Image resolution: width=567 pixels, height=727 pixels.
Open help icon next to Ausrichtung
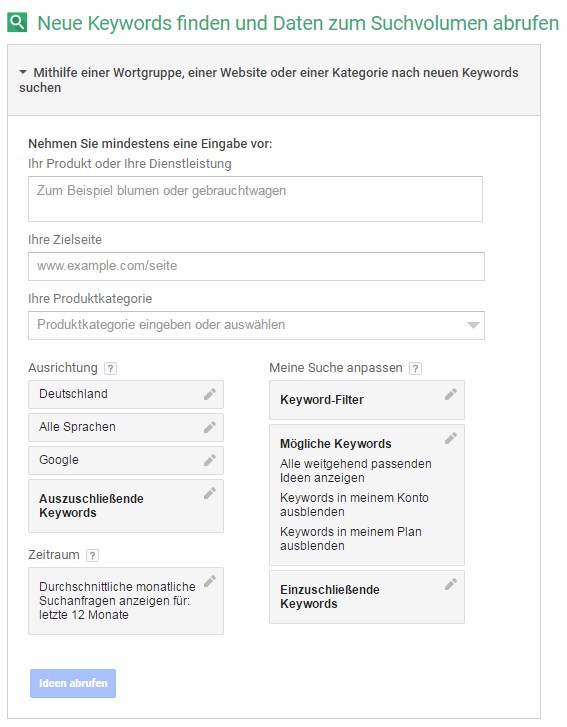pyautogui.click(x=110, y=369)
